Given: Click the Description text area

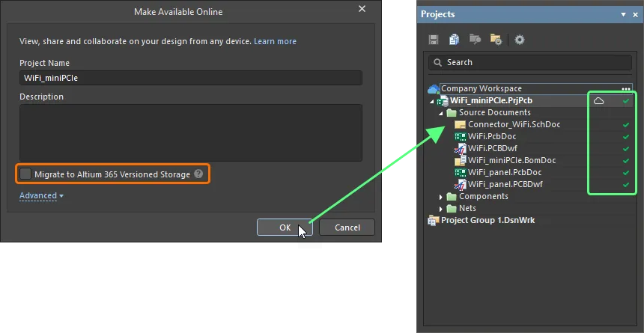Looking at the screenshot, I should (191, 132).
